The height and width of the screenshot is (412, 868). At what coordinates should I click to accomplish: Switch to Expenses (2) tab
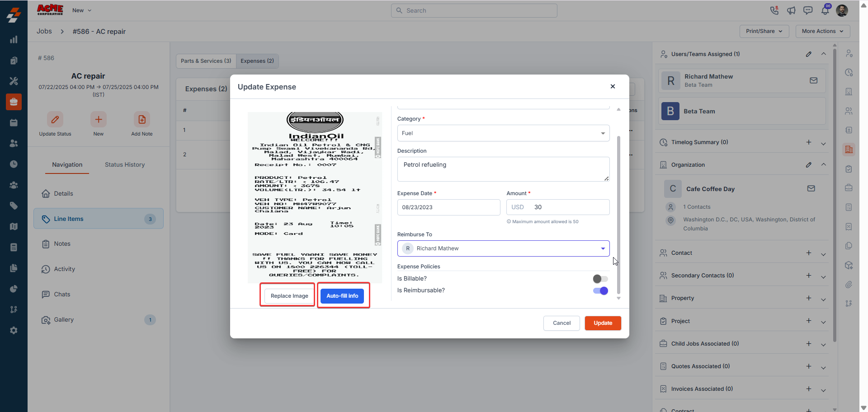pos(257,61)
